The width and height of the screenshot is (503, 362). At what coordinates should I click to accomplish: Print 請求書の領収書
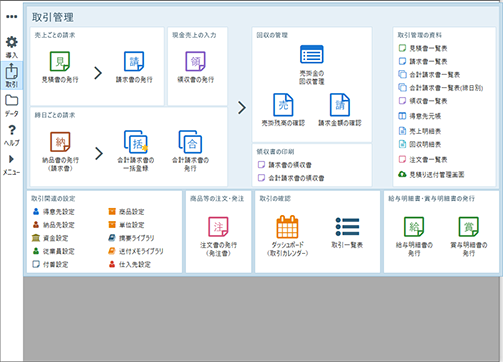285,165
